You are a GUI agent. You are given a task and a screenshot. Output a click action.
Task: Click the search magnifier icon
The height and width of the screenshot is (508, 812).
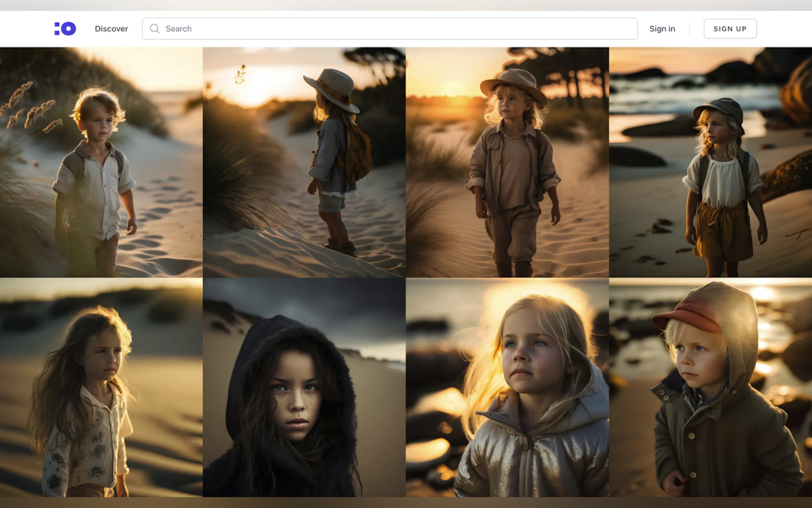[x=154, y=28]
